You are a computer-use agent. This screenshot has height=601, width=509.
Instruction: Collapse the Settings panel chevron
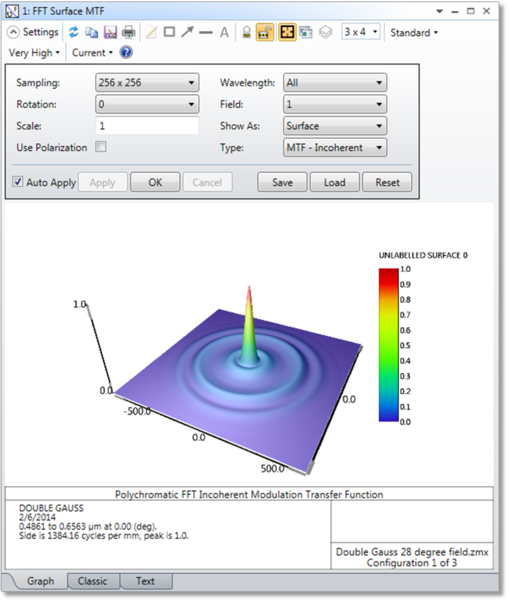click(13, 32)
